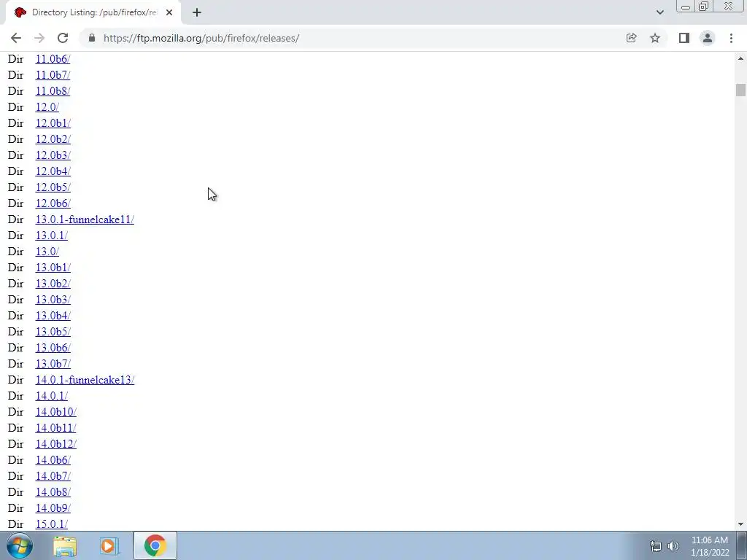Viewport: 747px width, 560px height.
Task: Open the 12.0b6/ directory
Action: 53,203
